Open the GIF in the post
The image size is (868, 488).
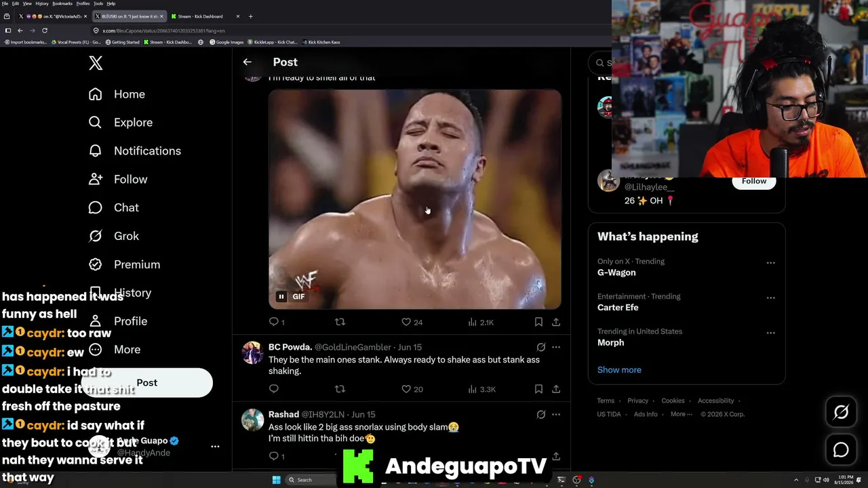click(415, 199)
